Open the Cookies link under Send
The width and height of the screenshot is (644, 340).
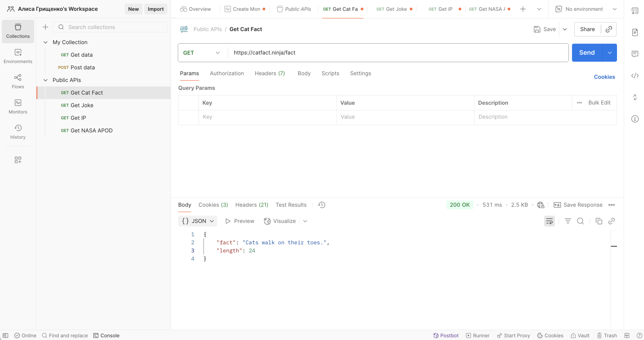(x=604, y=77)
